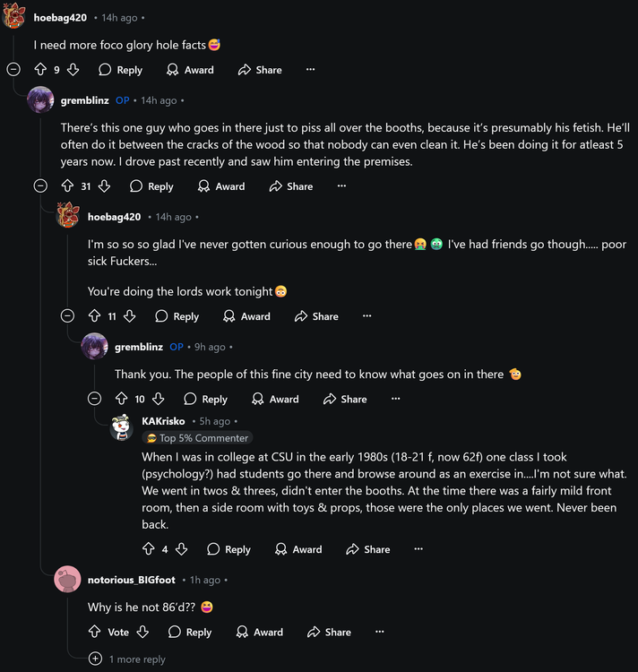Upvote notorious_BIGfoot's 'Why is he not 86'd' comment
Screen dimensions: 638x672
pos(94,632)
